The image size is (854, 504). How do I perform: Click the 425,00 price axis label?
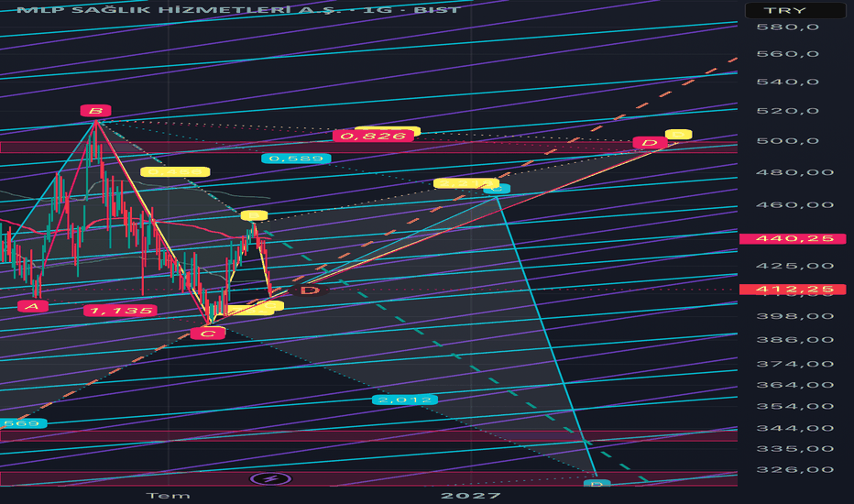[795, 266]
